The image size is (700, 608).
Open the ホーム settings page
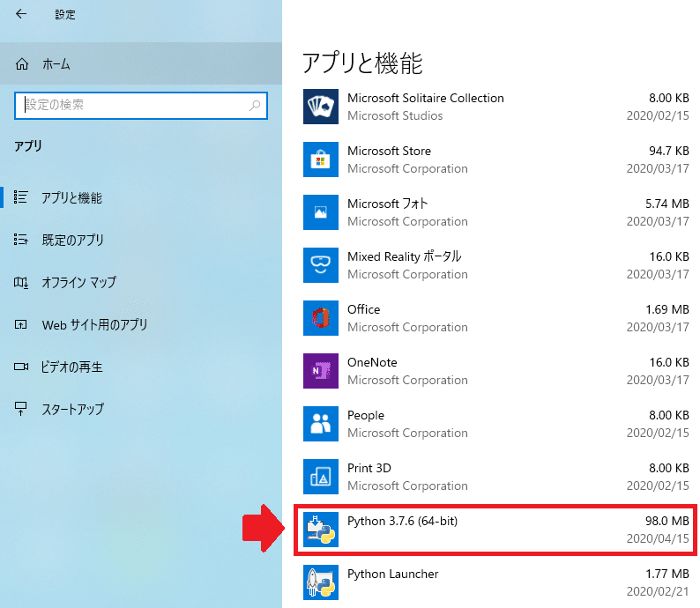[x=141, y=63]
